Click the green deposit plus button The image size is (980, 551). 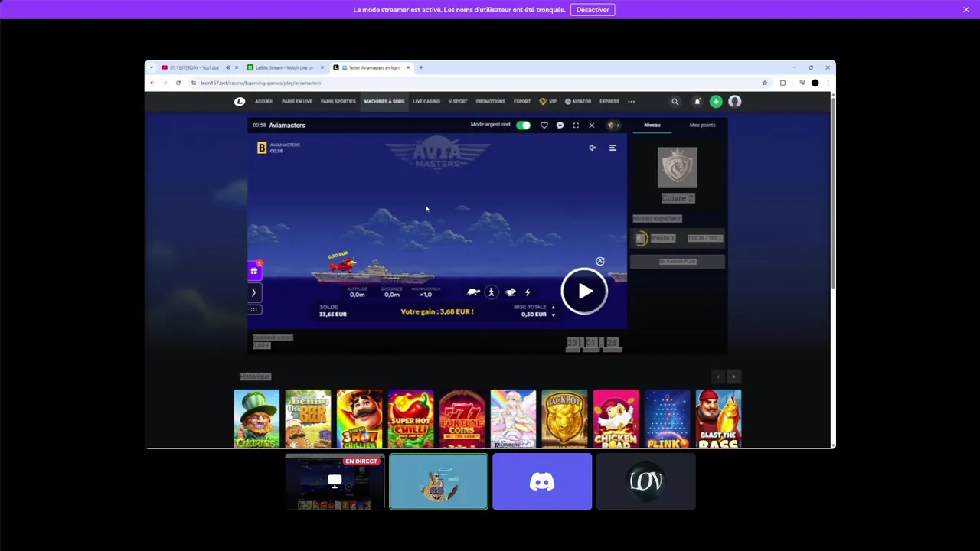pos(716,101)
